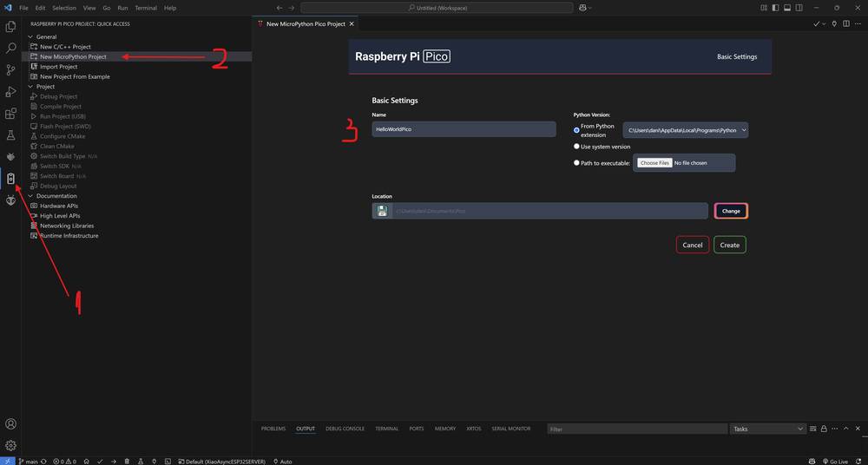Open the Explorer view in activity bar
This screenshot has height=465, width=868.
10,27
